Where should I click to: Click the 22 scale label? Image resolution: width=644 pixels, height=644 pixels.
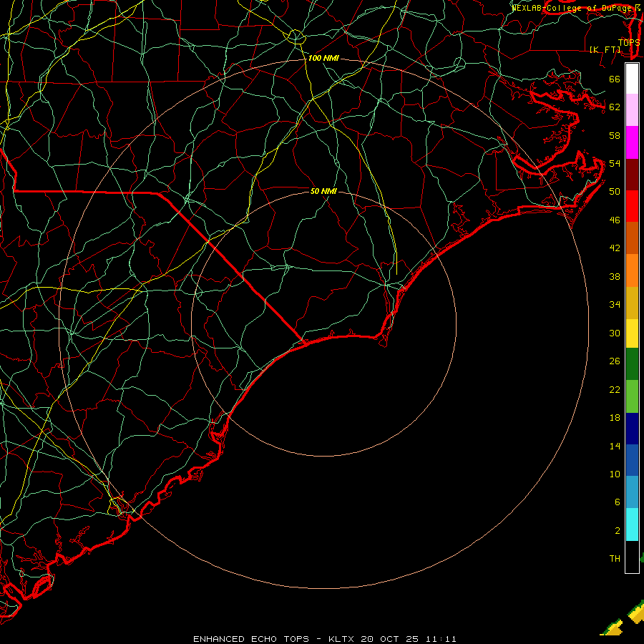pos(615,389)
